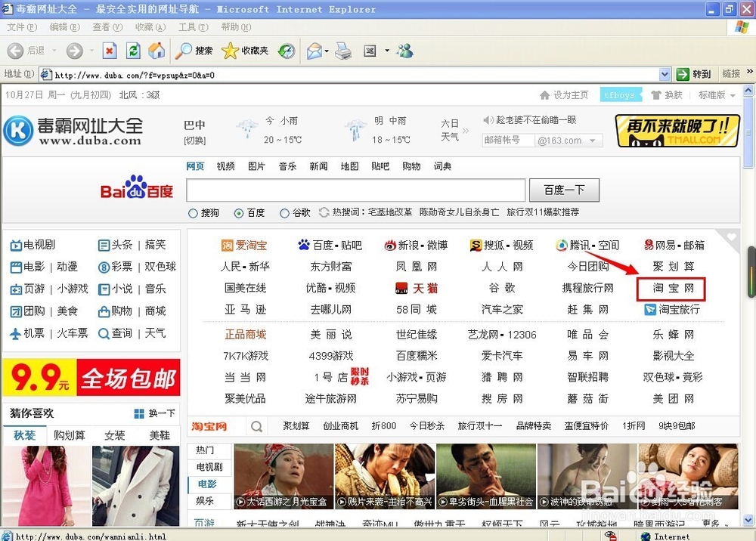This screenshot has width=756, height=541.
Task: Click the Baidu logo
Action: coord(136,187)
